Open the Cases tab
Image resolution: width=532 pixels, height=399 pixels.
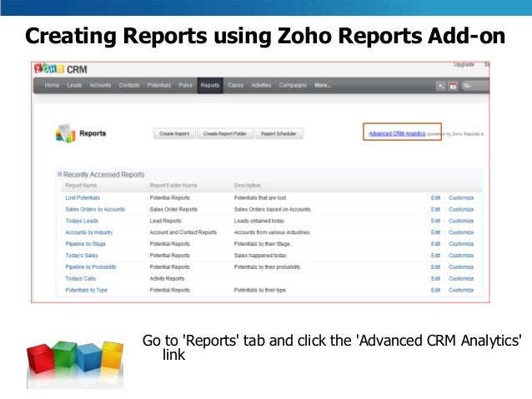pyautogui.click(x=235, y=85)
